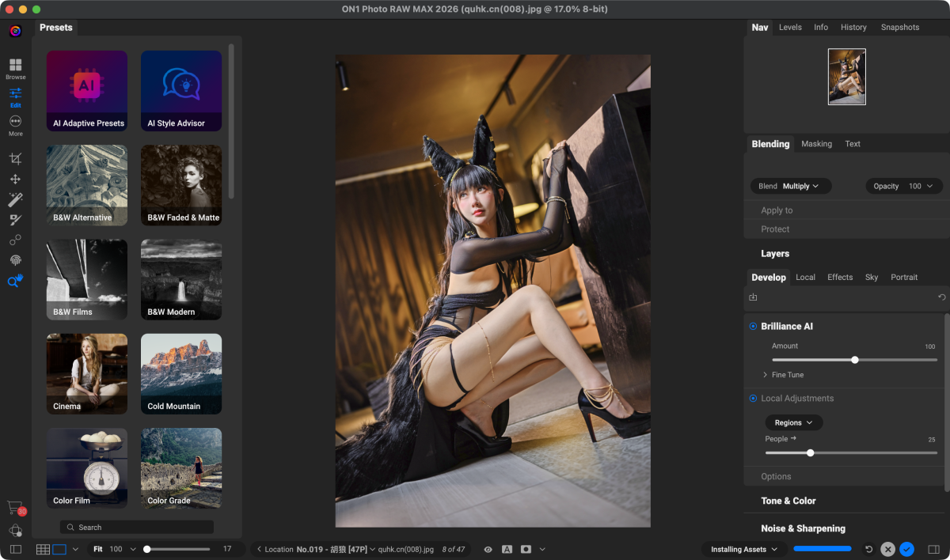Viewport: 950px width, 560px height.
Task: Toggle Brilliance AI on or off
Action: (x=753, y=327)
